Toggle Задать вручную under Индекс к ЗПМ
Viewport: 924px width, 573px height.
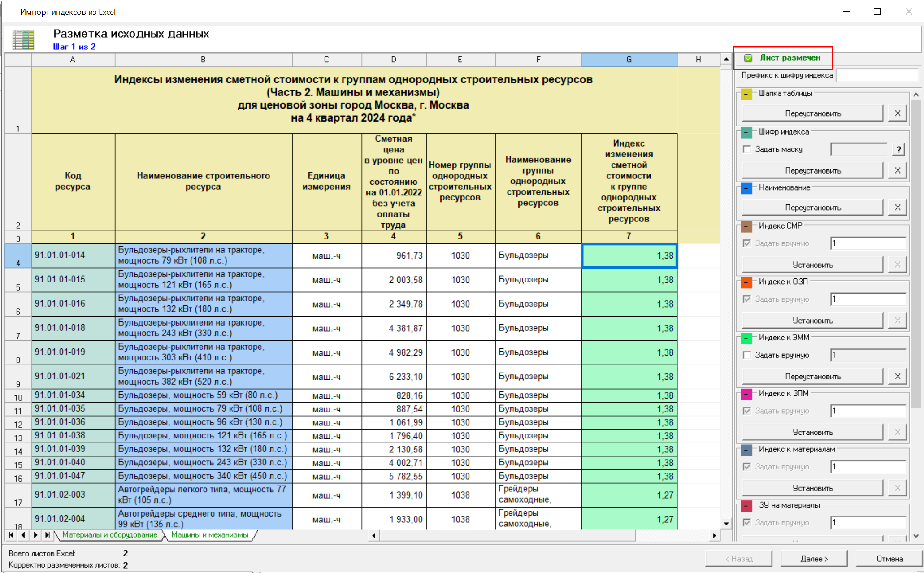click(747, 411)
